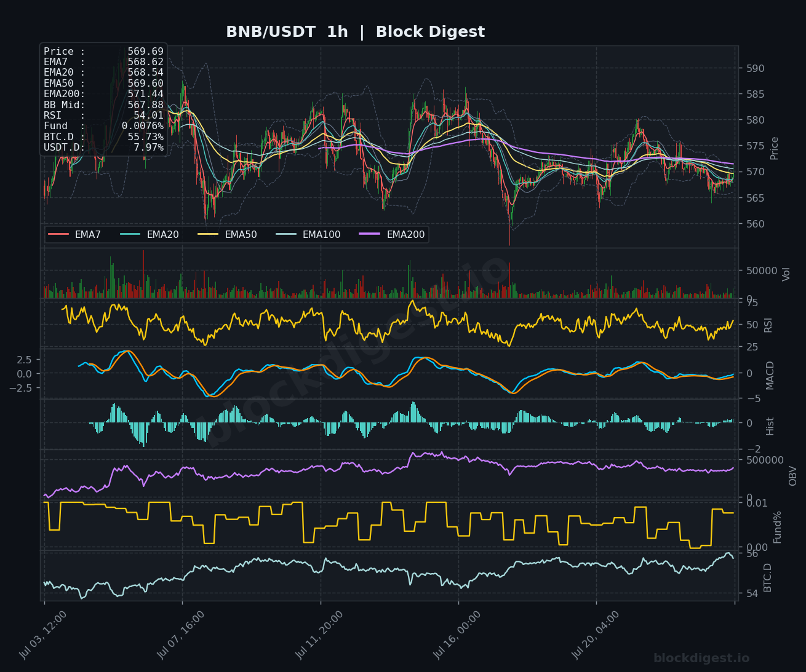Click the EMA100 legend entry

tap(308, 234)
